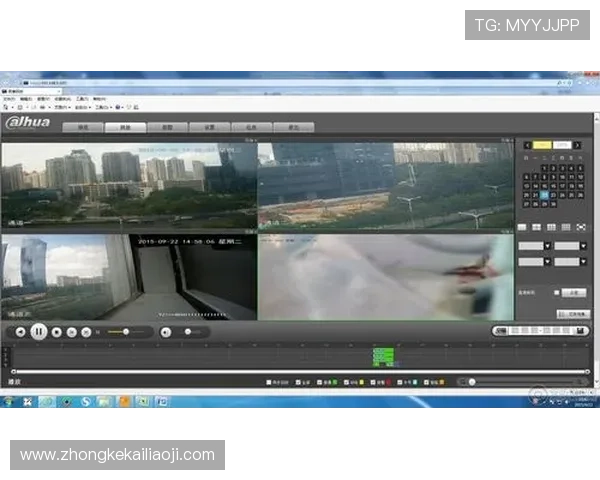Choose the nine-window grid layout
This screenshot has width=600, height=480.
coord(551,228)
